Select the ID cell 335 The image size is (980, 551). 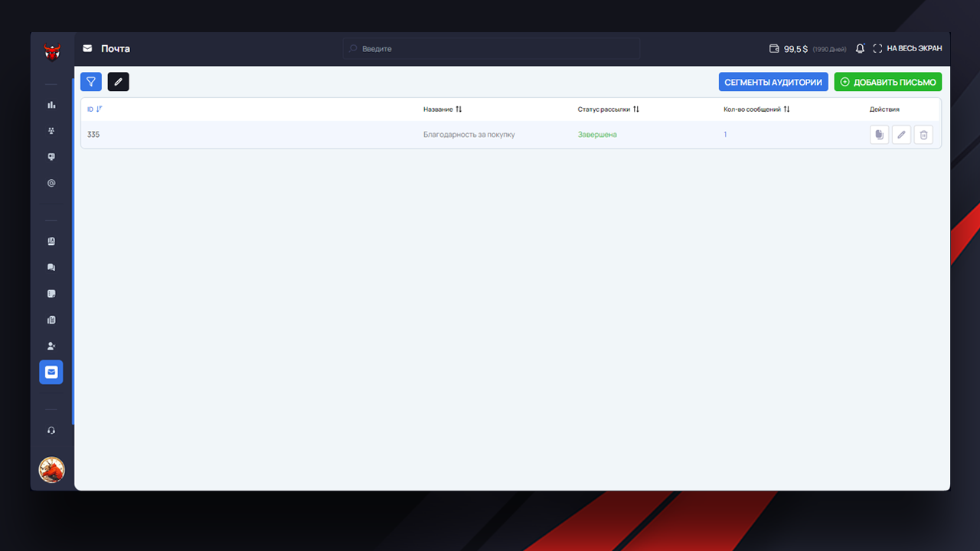93,135
